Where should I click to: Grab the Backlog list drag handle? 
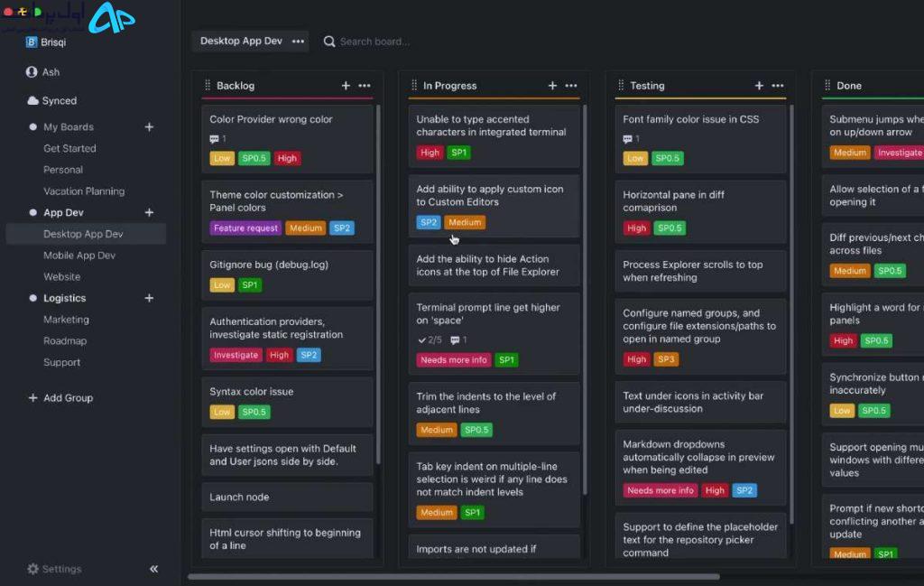[208, 86]
